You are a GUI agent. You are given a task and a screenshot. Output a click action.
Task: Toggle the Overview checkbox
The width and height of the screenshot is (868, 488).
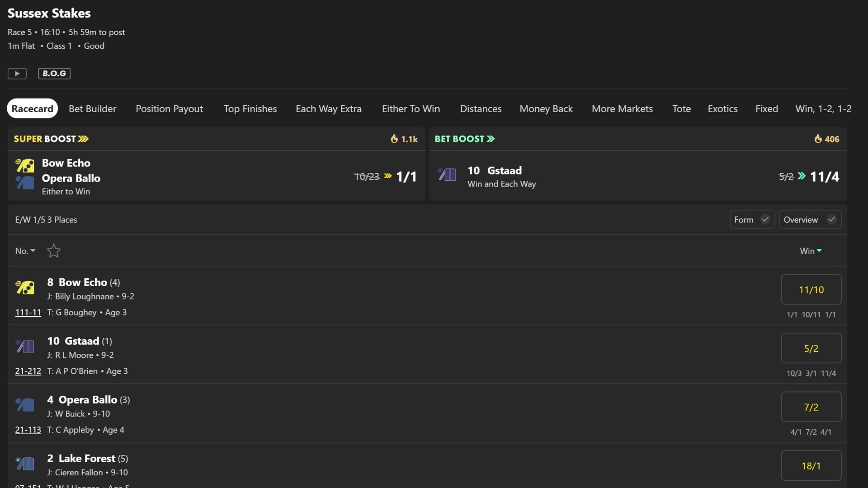(831, 219)
